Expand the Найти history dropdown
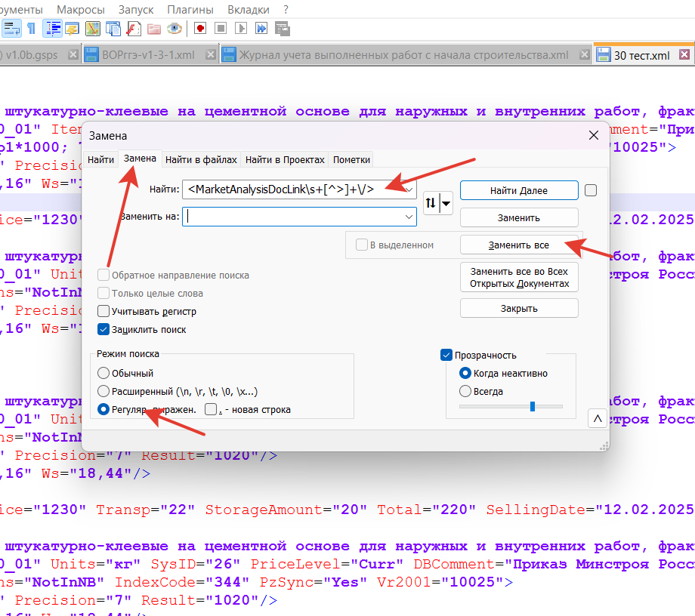The width and height of the screenshot is (695, 616). click(x=409, y=189)
